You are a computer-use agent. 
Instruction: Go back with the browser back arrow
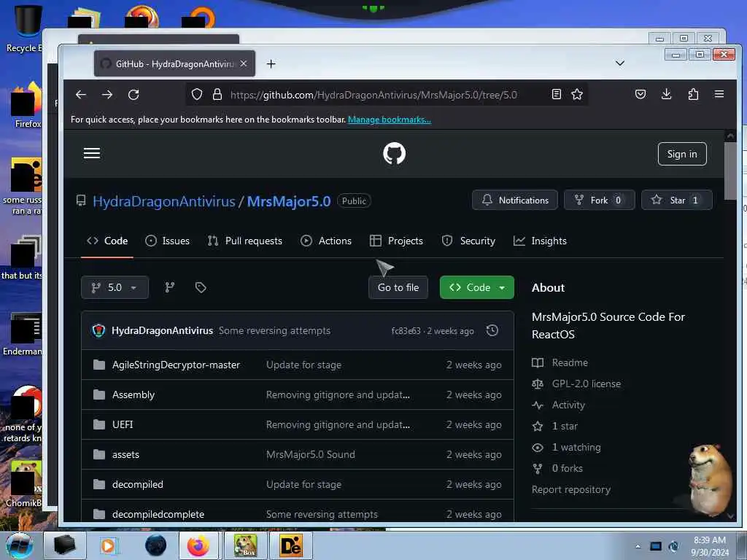click(81, 94)
